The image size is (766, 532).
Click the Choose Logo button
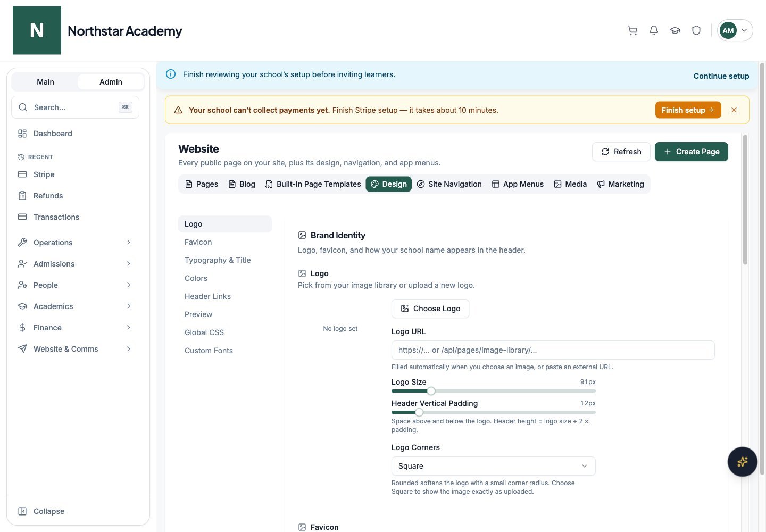coord(430,309)
